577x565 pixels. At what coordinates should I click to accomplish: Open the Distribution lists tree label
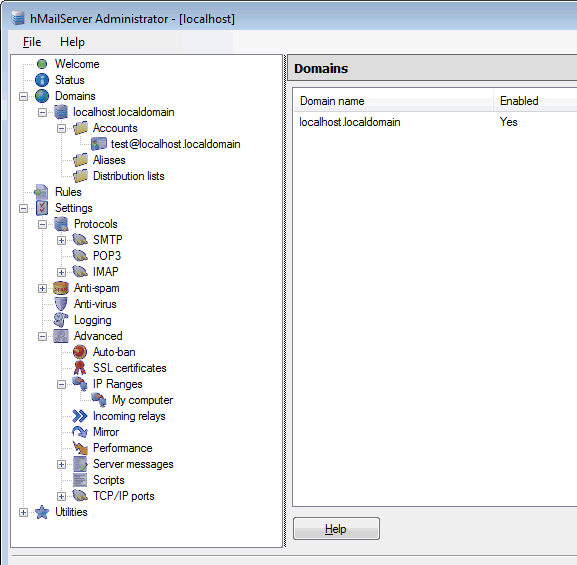pos(128,176)
